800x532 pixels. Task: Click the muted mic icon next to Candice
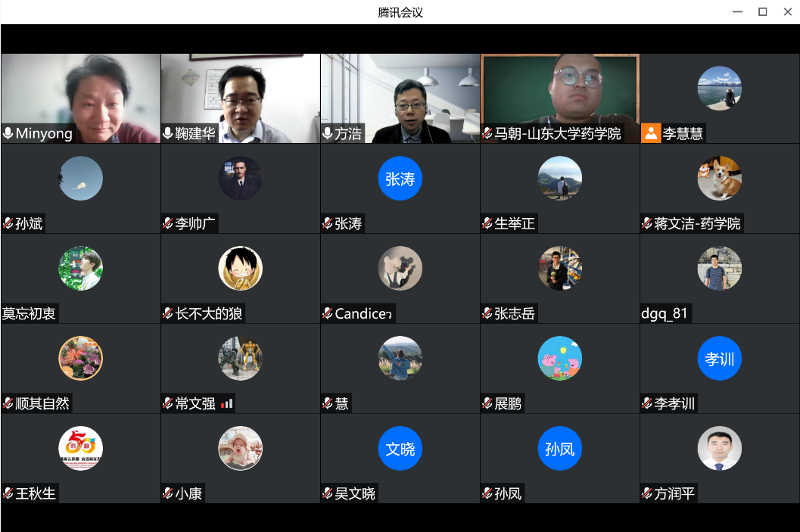[x=328, y=314]
